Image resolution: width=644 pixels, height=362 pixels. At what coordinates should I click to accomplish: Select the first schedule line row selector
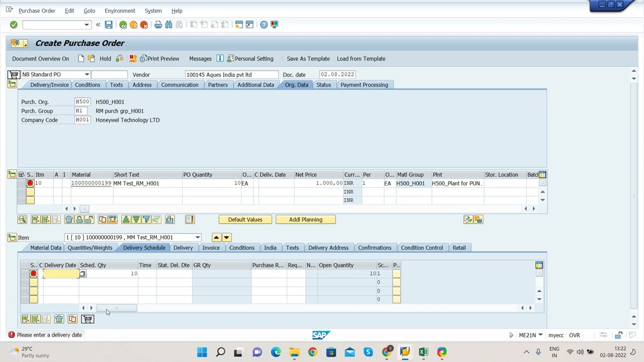(25, 274)
